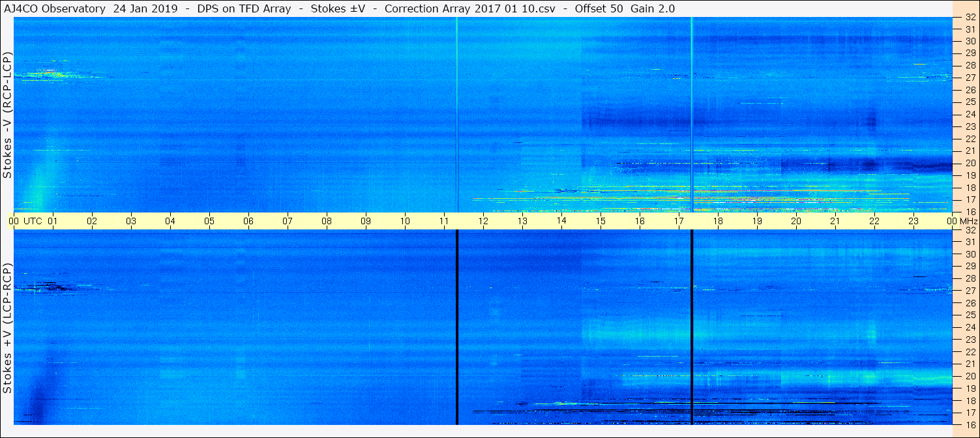The image size is (980, 438).
Task: Click hour '14' on the UTC time axis
Action: 561,222
